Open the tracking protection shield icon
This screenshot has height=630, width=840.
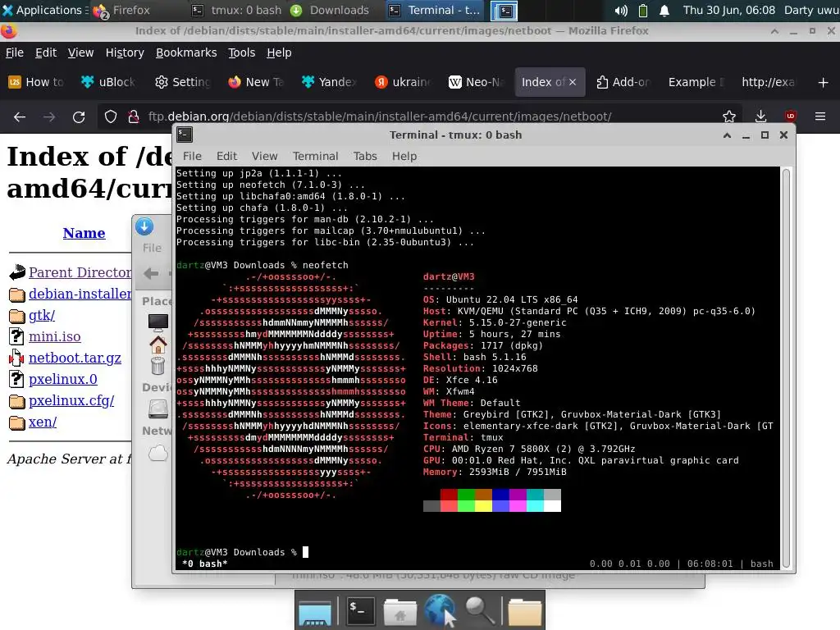111,116
